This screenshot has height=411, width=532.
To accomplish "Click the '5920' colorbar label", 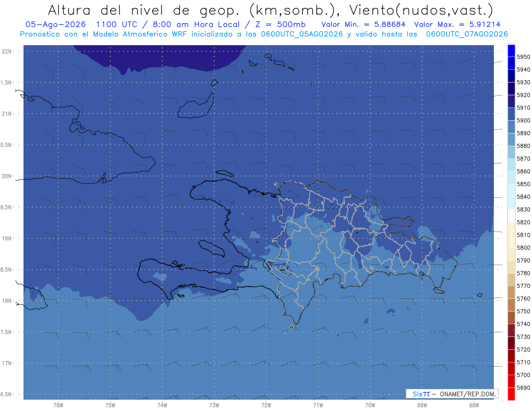I will [524, 95].
